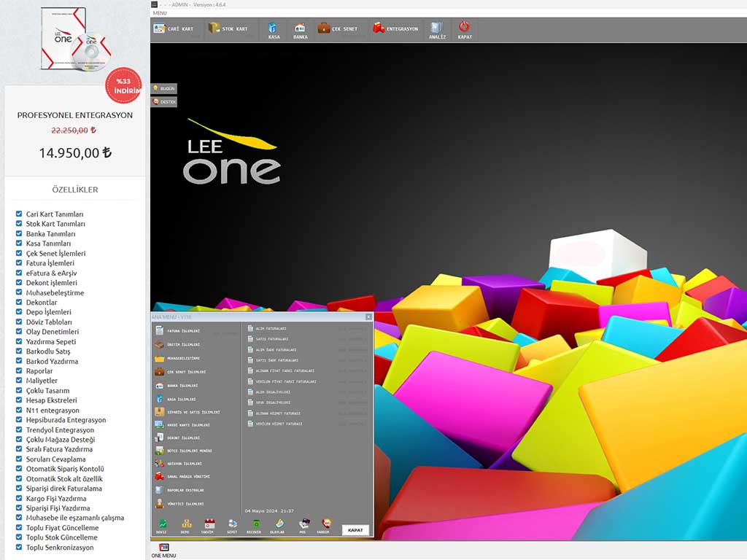Open the Sepet icon in Ana Menu
The image size is (747, 560).
tap(233, 526)
